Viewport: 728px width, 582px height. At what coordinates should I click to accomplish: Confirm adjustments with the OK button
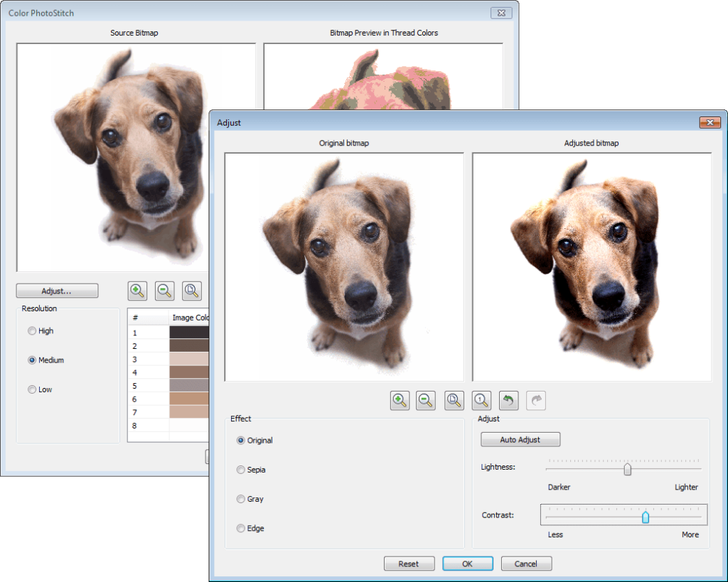coord(467,564)
